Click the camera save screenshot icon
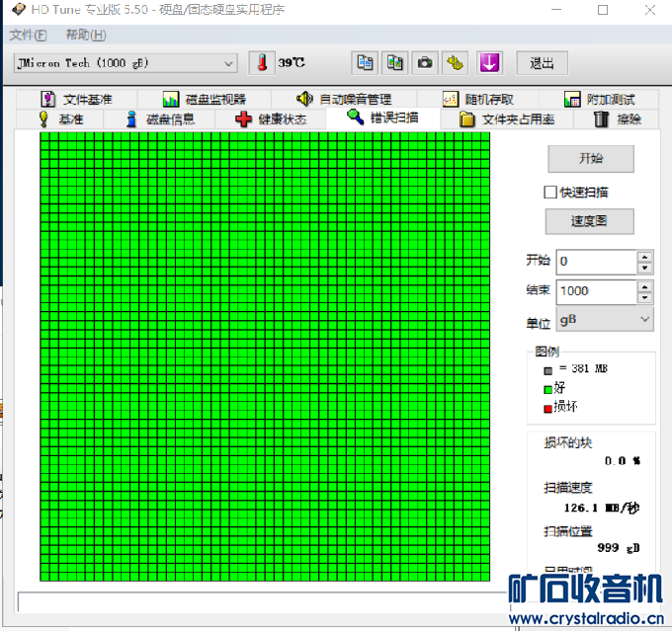Image resolution: width=672 pixels, height=631 pixels. point(425,63)
